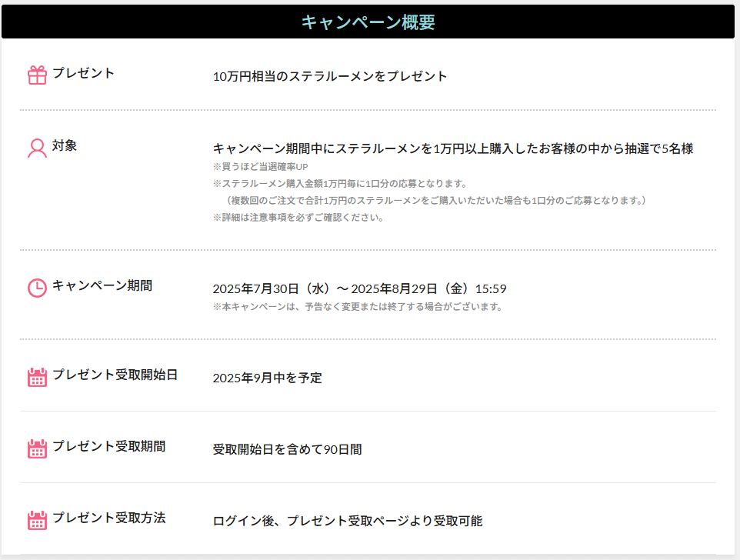The width and height of the screenshot is (740, 560).
Task: Click the note ※詳細は注意事項を必ずご確認ください
Action: point(298,218)
